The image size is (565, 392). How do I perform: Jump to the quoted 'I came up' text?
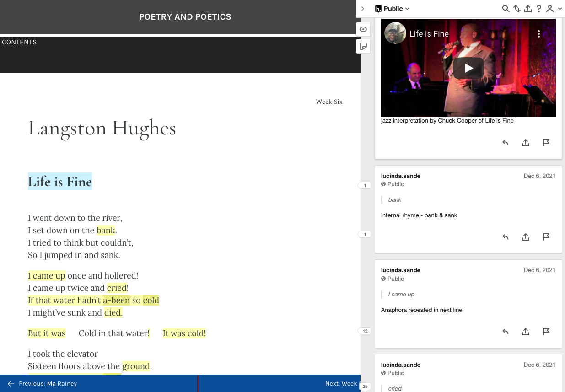click(401, 294)
